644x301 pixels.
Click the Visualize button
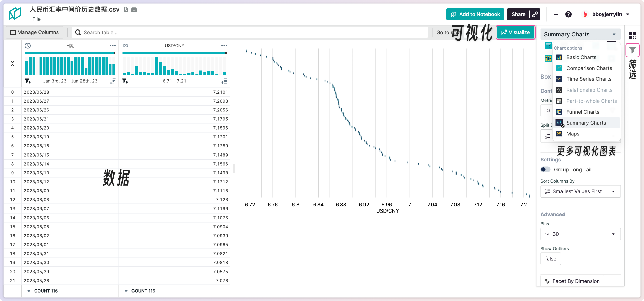click(516, 32)
